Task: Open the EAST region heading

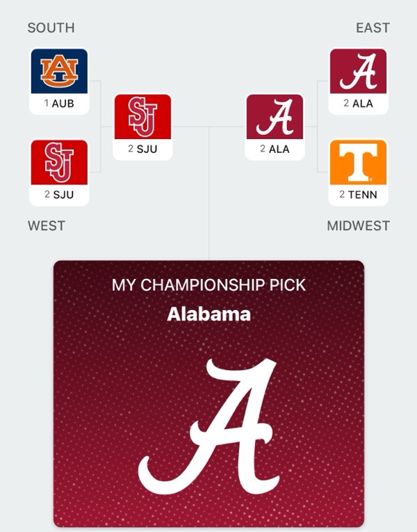Action: 373,29
